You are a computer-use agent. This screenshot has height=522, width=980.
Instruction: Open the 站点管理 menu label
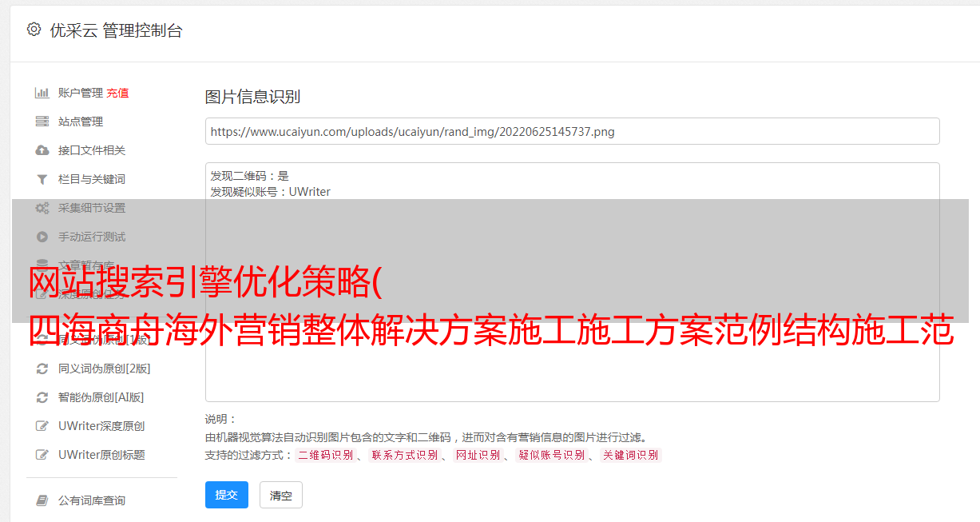click(x=81, y=122)
